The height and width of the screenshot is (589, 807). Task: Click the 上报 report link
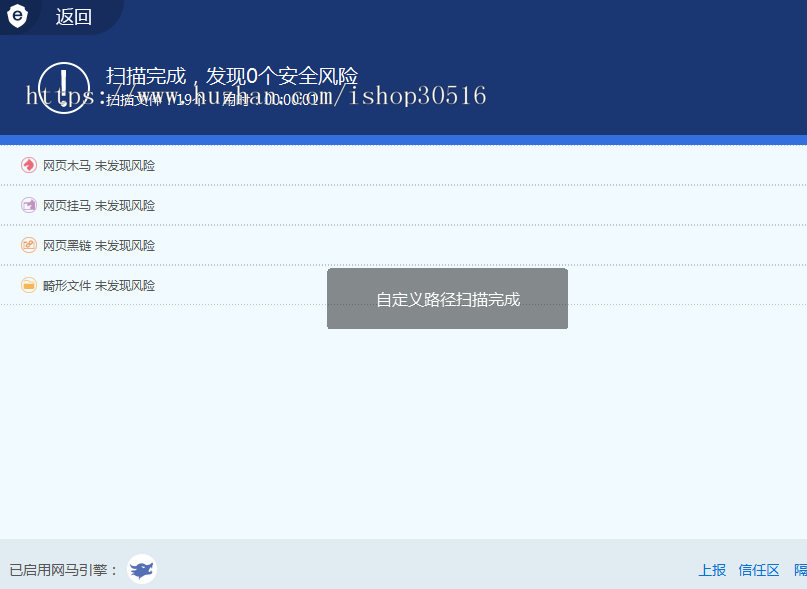click(712, 570)
